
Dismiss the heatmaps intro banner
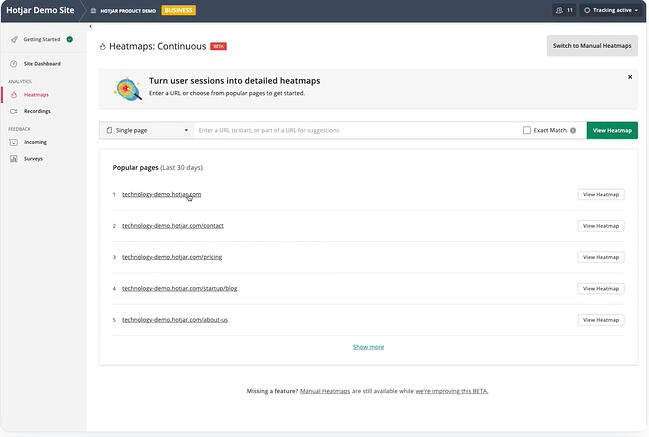click(x=630, y=77)
